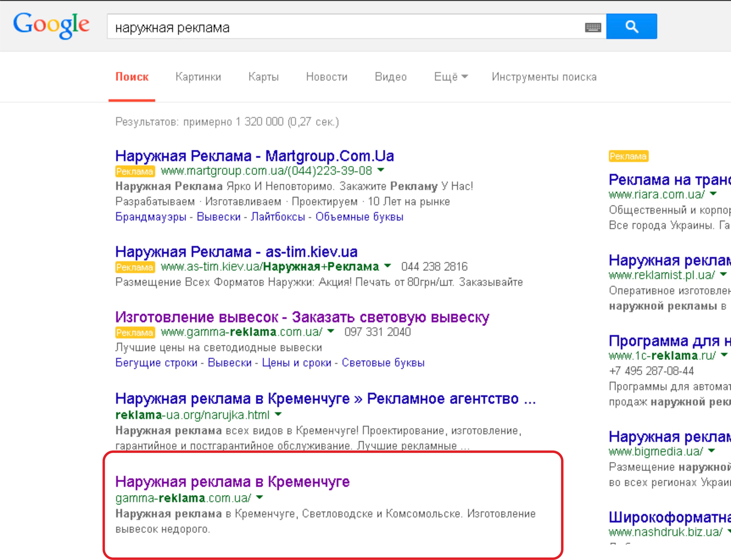Image resolution: width=731 pixels, height=560 pixels.
Task: Click the 'Брандмауэры' sitelink
Action: pos(151,217)
